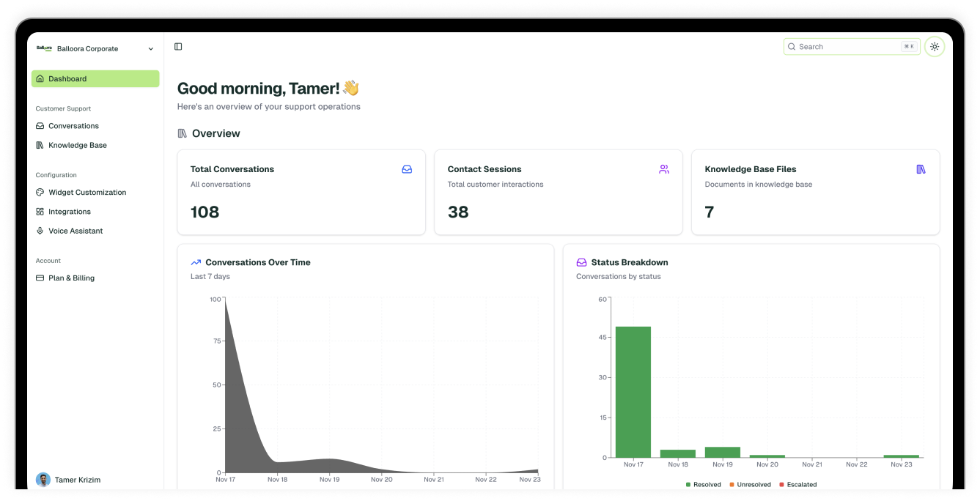Click the inbox icon beside Status Breakdown

click(581, 262)
